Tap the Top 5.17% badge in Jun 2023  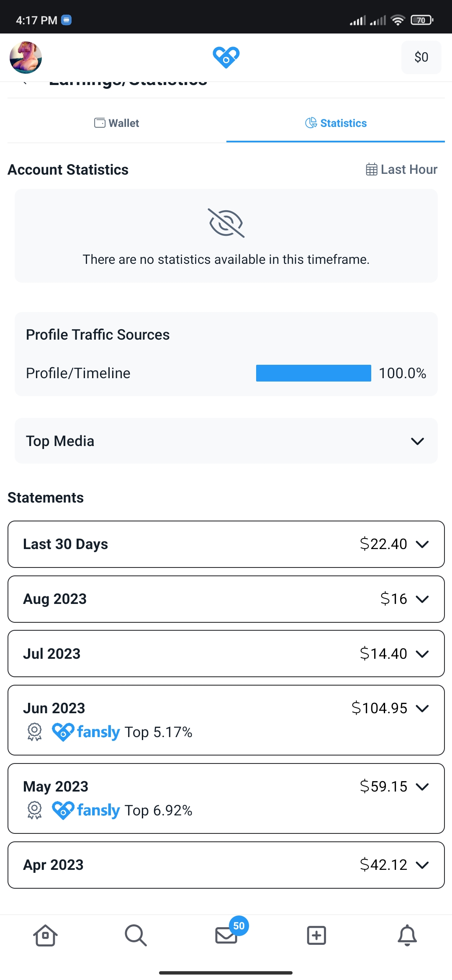pyautogui.click(x=121, y=732)
